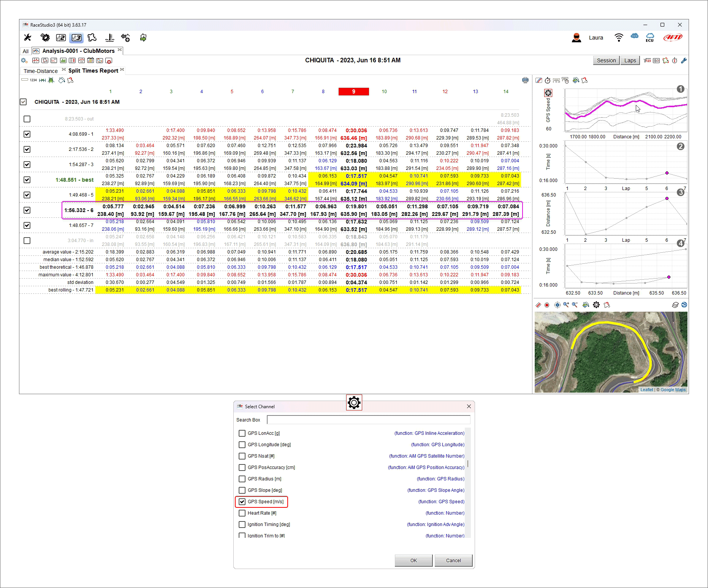708x588 pixels.
Task: Click the Select Channel list scrollbar
Action: point(468,464)
